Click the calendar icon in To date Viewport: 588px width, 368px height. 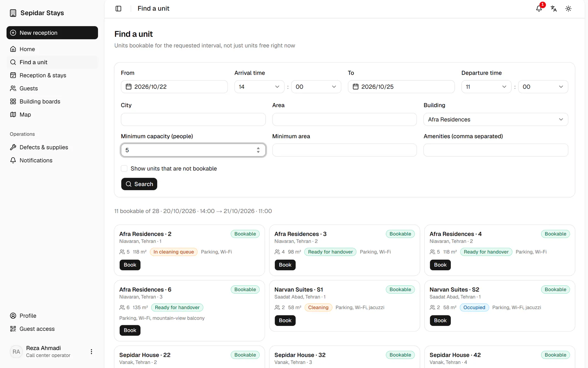tap(356, 87)
